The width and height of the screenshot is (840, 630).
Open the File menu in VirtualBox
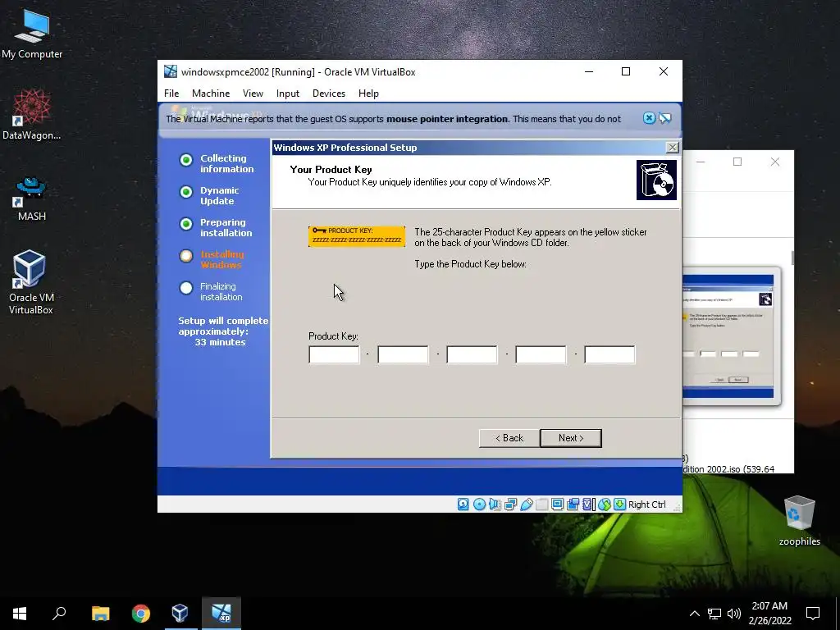pos(171,94)
